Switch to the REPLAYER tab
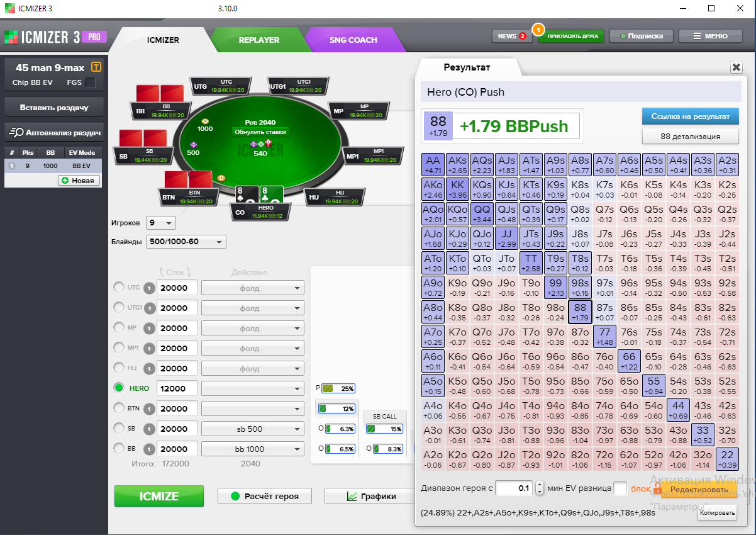 click(258, 40)
